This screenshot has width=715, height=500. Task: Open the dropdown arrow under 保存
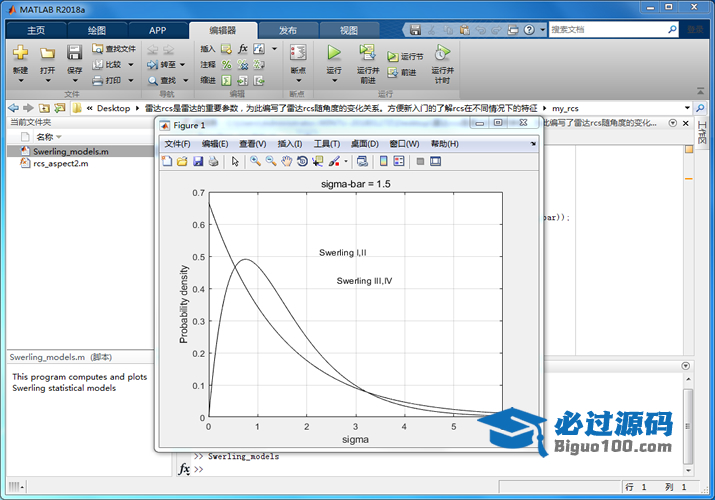[75, 81]
